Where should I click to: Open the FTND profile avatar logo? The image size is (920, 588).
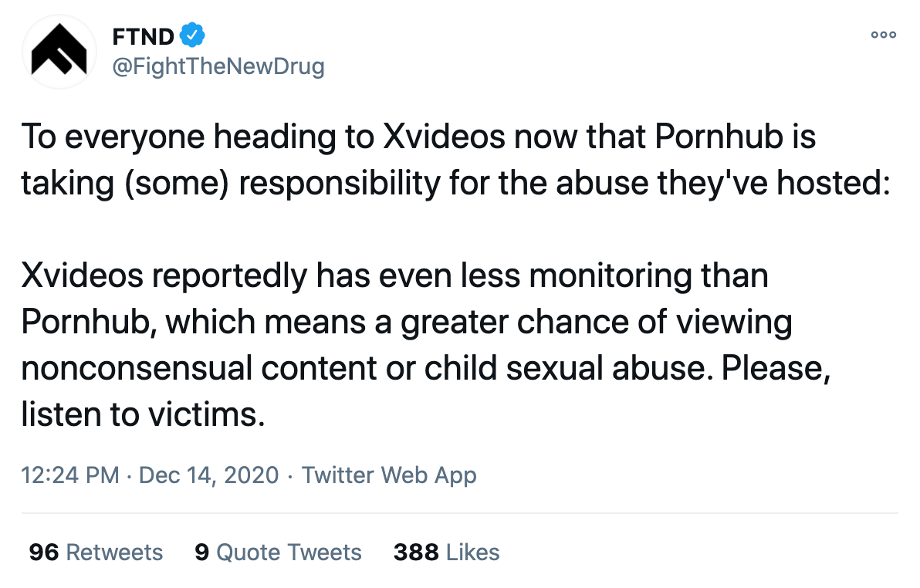[x=59, y=52]
